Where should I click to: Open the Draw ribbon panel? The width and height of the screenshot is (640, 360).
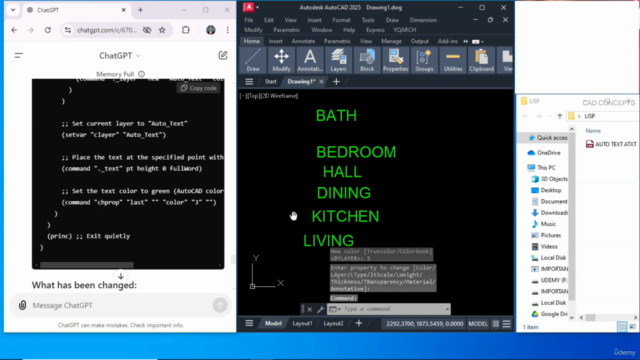coord(253,60)
